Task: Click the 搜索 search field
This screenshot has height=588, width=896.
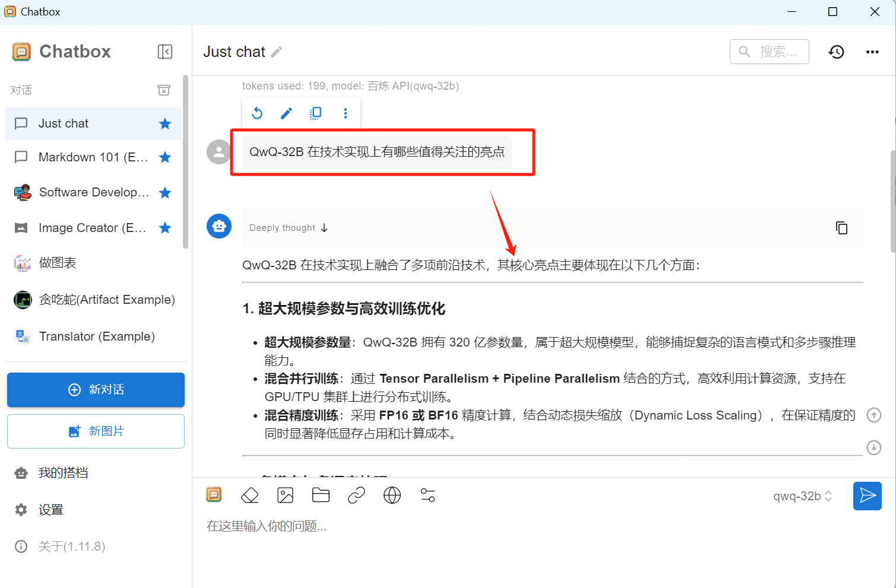Action: coord(769,52)
